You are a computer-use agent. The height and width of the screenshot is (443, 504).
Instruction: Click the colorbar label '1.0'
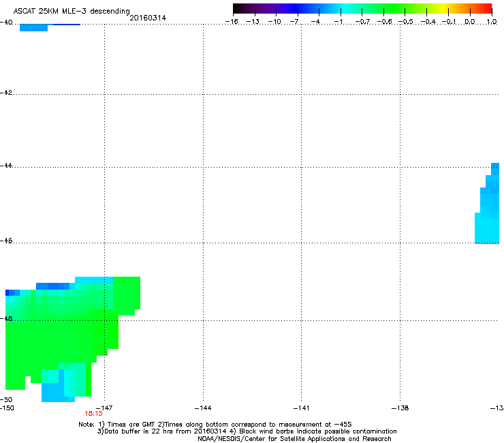point(492,22)
